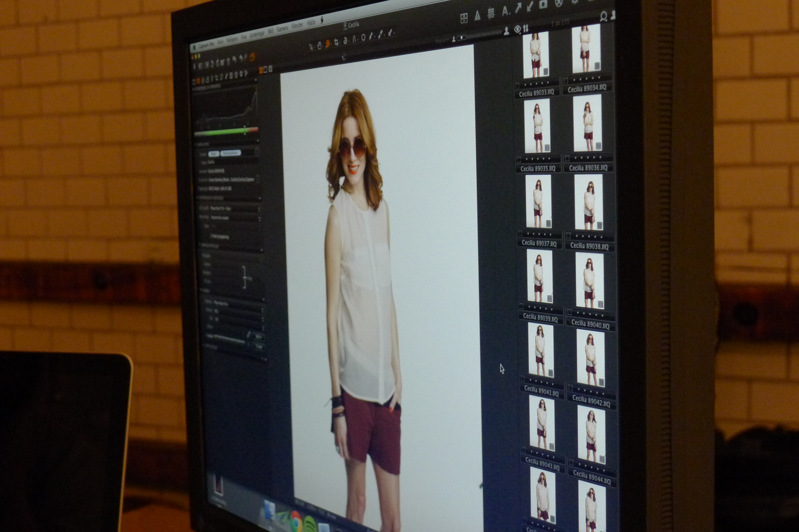Adjust the thumbnail size slider
Viewport: 799px width, 532px height.
[479, 35]
